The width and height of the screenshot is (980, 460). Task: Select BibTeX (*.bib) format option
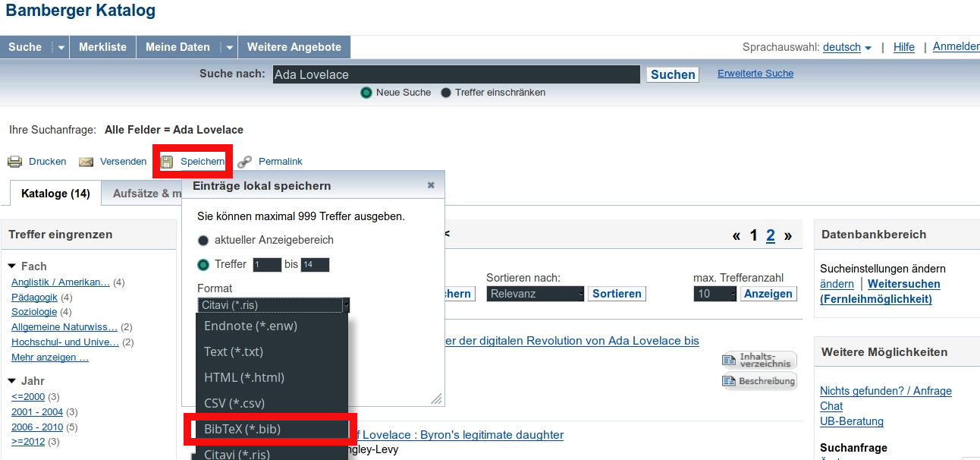point(269,429)
